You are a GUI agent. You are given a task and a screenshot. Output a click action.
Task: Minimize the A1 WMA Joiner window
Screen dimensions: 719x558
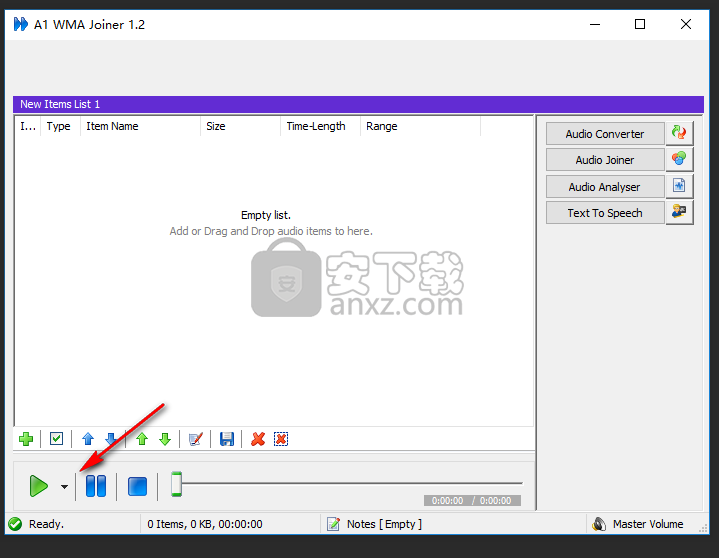coord(595,24)
